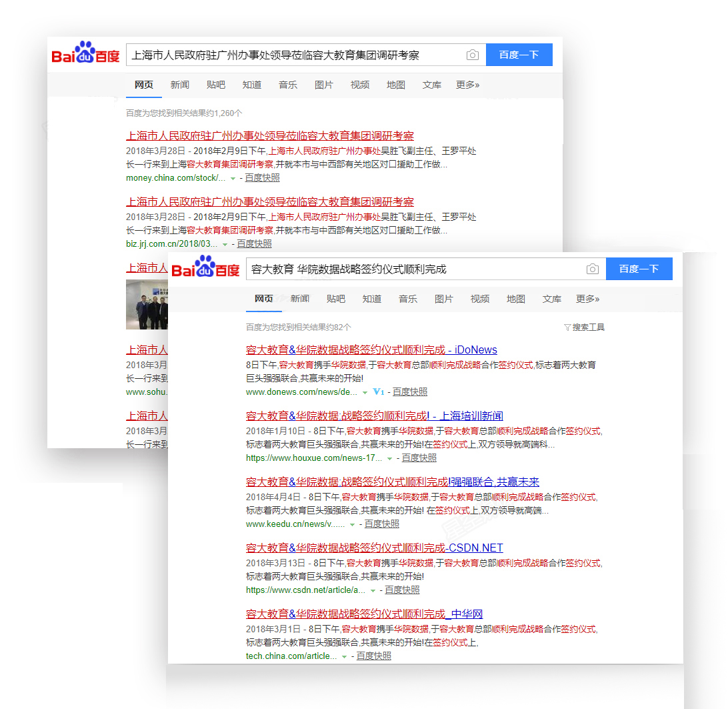The height and width of the screenshot is (709, 728).
Task: Switch to 视频 tab in front window
Action: 479,299
